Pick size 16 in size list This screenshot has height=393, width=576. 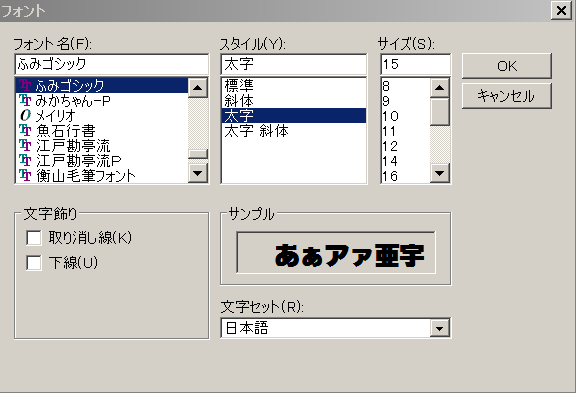[x=406, y=176]
